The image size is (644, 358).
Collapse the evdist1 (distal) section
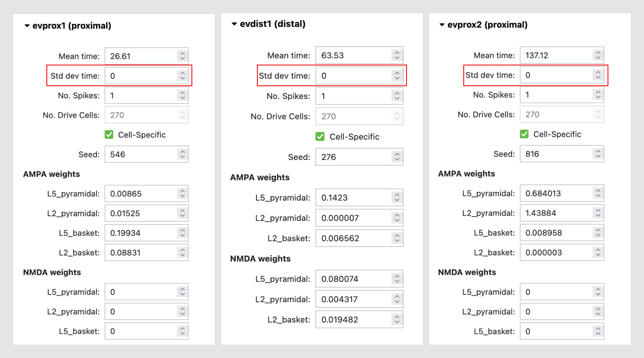[235, 24]
